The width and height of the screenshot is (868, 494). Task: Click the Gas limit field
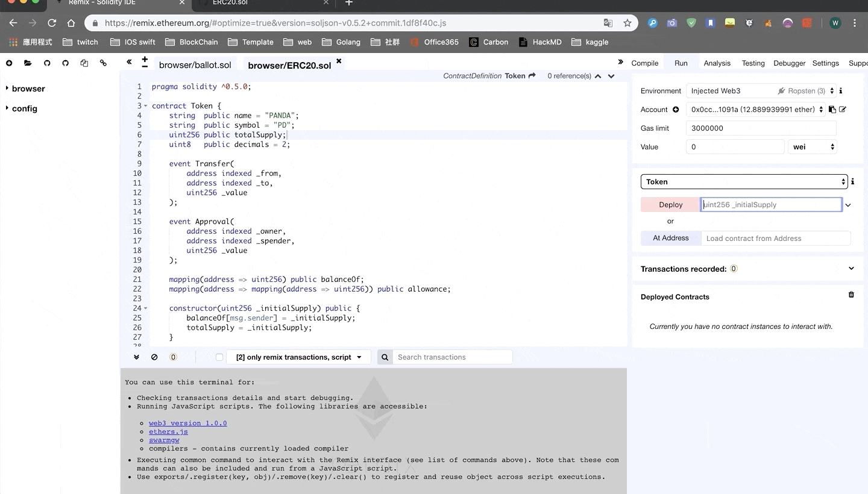click(761, 128)
